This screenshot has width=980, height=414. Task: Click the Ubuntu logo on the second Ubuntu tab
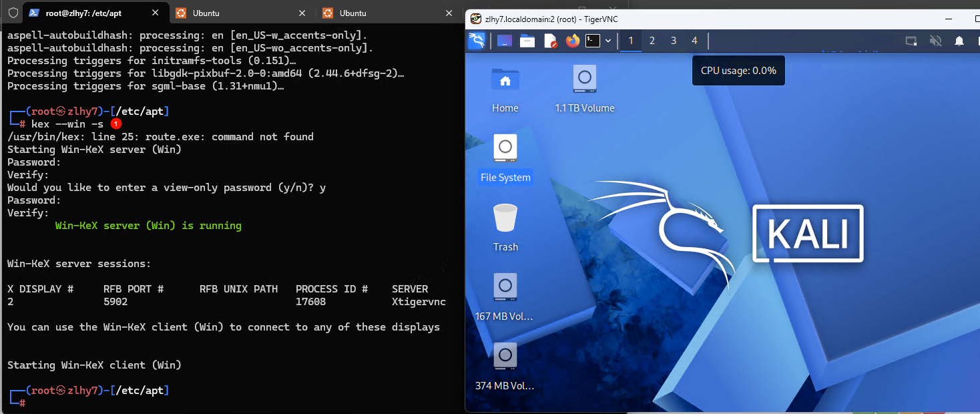(x=327, y=13)
